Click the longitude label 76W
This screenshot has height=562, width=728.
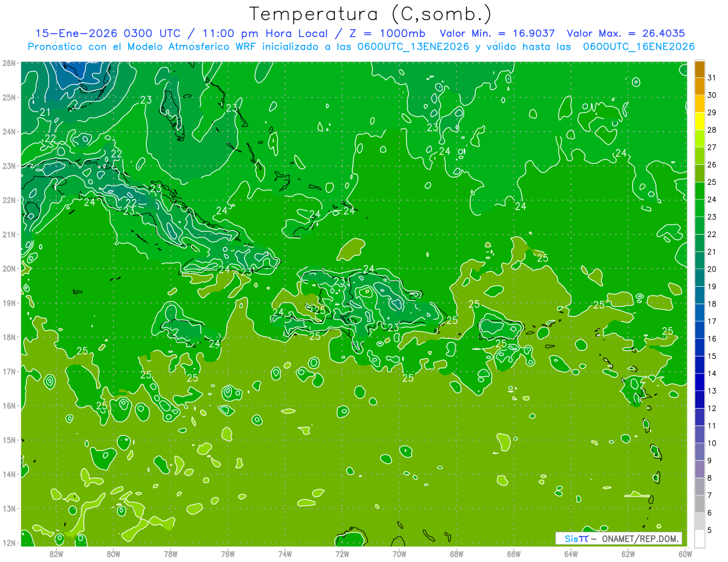(228, 553)
